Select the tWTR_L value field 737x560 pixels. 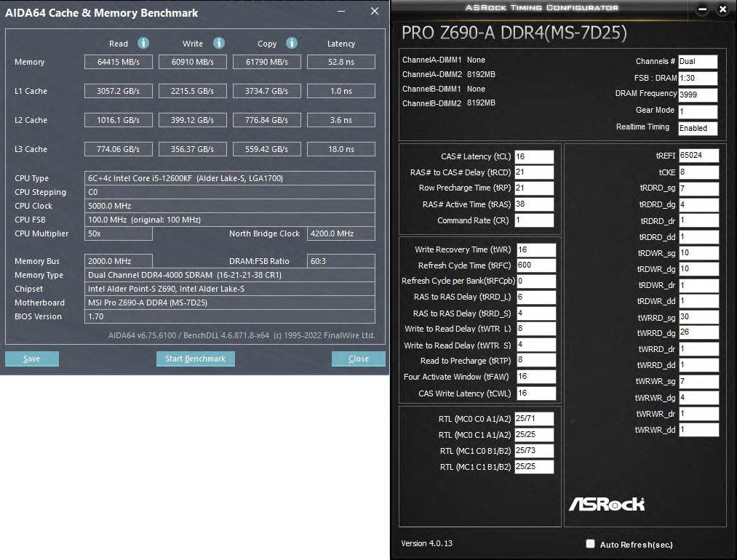[x=536, y=329]
